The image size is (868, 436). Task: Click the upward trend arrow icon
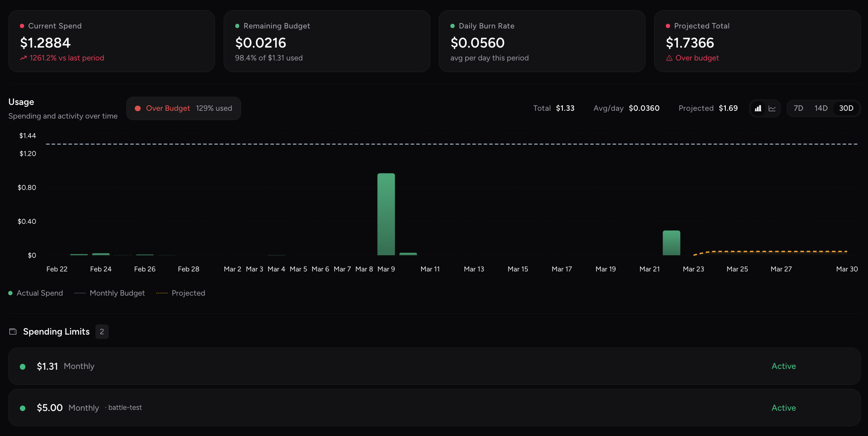click(x=23, y=58)
